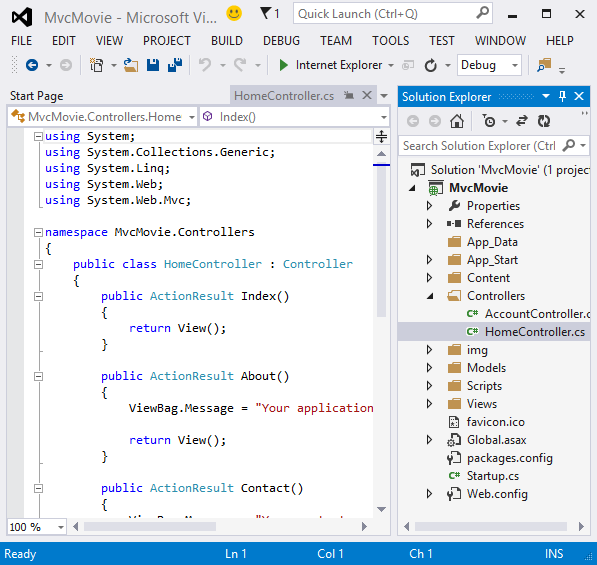Close the HomeController.cs tab
The width and height of the screenshot is (597, 565).
[367, 95]
